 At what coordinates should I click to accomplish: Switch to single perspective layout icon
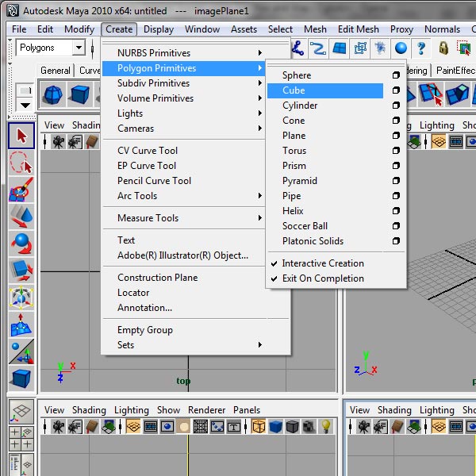pos(21,412)
